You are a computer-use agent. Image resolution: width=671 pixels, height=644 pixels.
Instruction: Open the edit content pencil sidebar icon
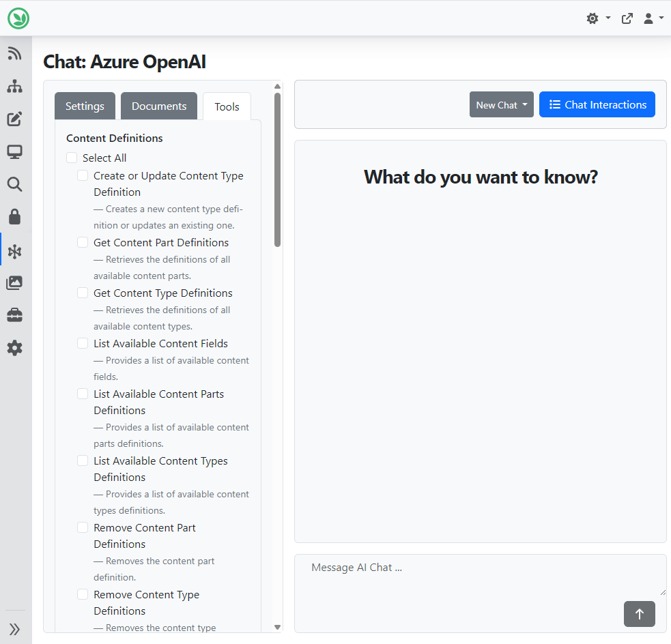tap(14, 119)
